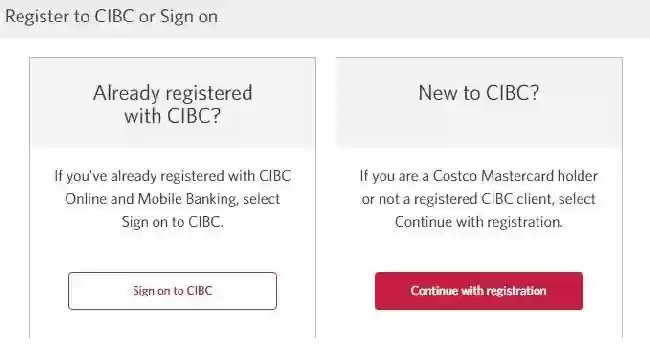
Task: Click the If you've already registered line
Action: tap(172, 176)
